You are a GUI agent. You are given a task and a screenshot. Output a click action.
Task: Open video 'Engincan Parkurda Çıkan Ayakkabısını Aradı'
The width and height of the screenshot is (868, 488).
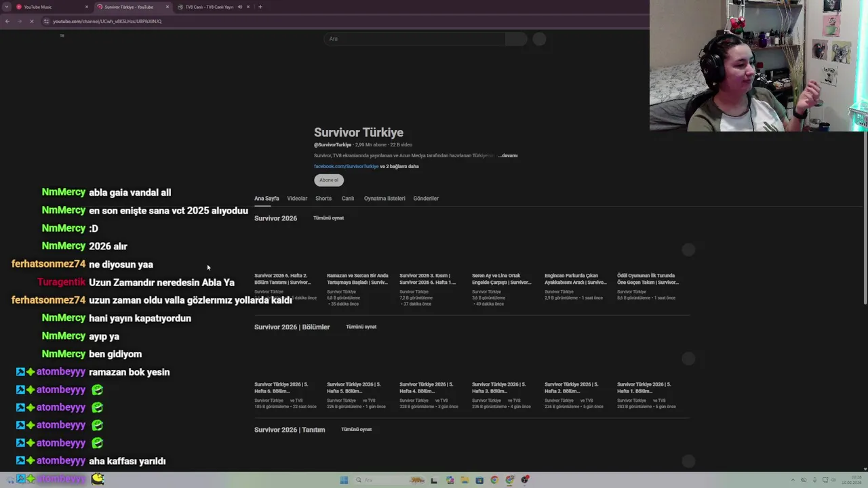pos(575,279)
